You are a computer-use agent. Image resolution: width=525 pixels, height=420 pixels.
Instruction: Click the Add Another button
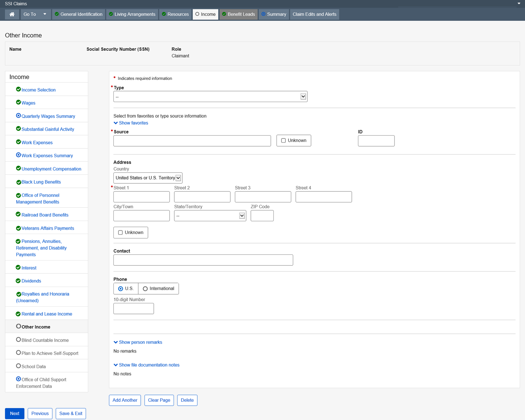tap(125, 400)
